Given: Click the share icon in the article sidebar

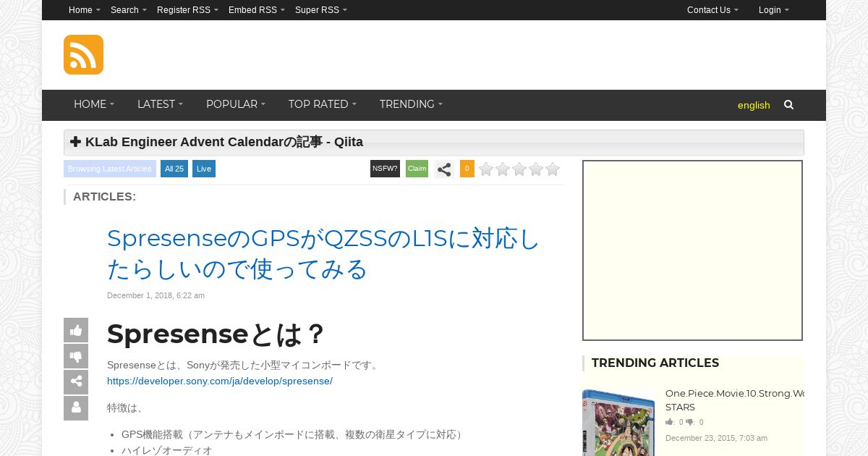Looking at the screenshot, I should pos(76,382).
